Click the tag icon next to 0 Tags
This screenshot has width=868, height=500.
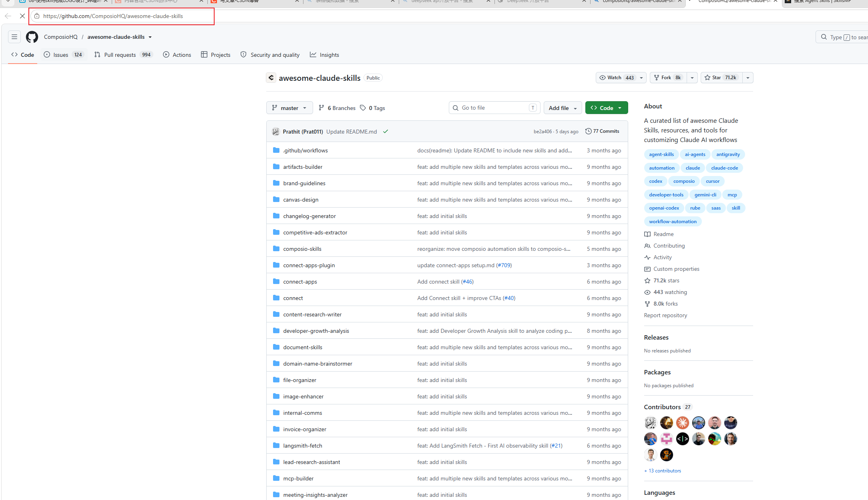pos(363,108)
